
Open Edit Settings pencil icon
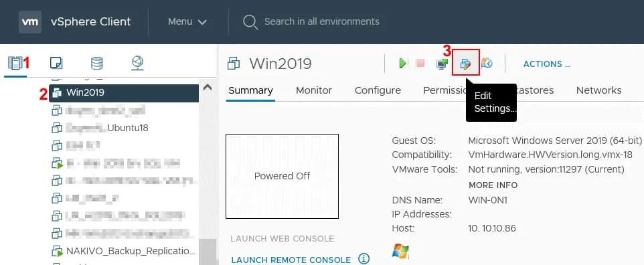coord(466,64)
